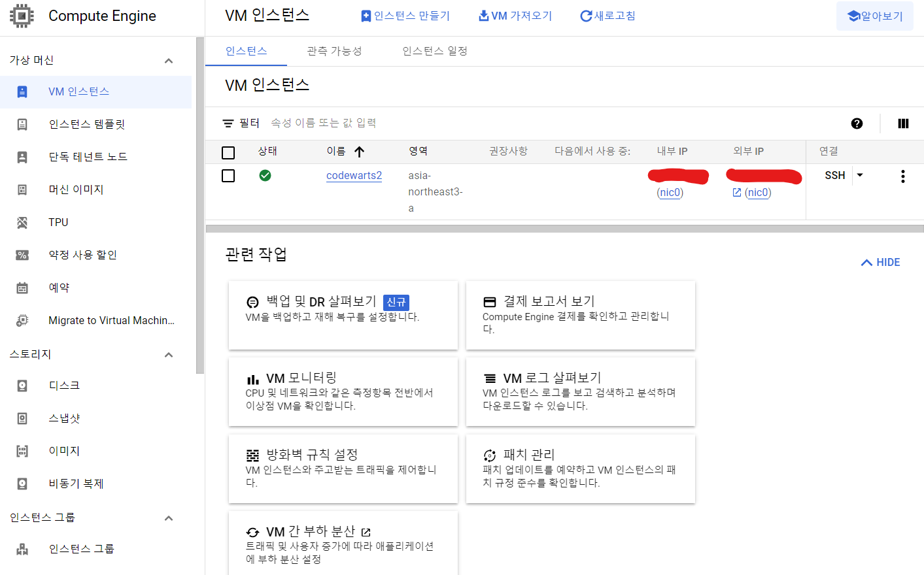Click the asia-northeast3-a zone cell
Screen dimensions: 924x575
tap(436, 191)
